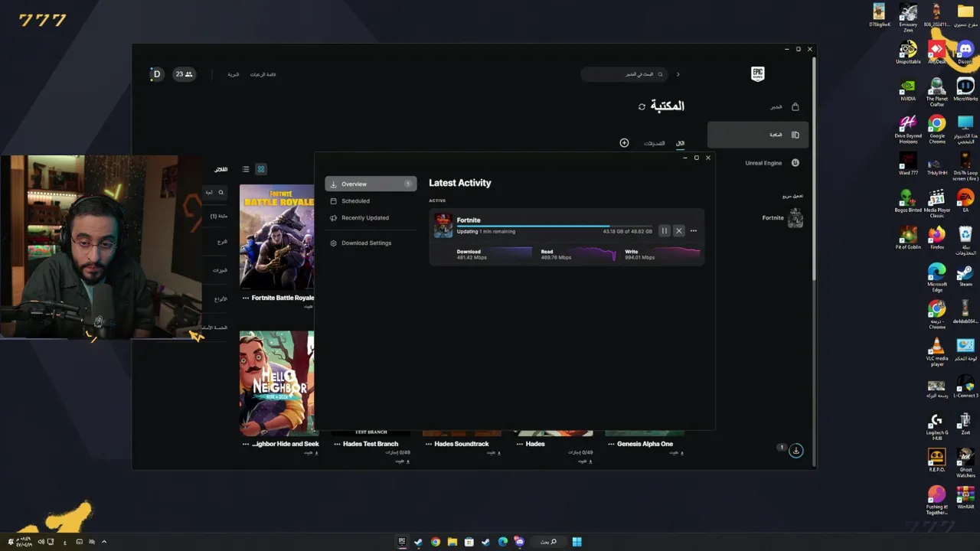Open AnyDesk desktop shortcut
This screenshot has height=551, width=980.
pos(936,53)
